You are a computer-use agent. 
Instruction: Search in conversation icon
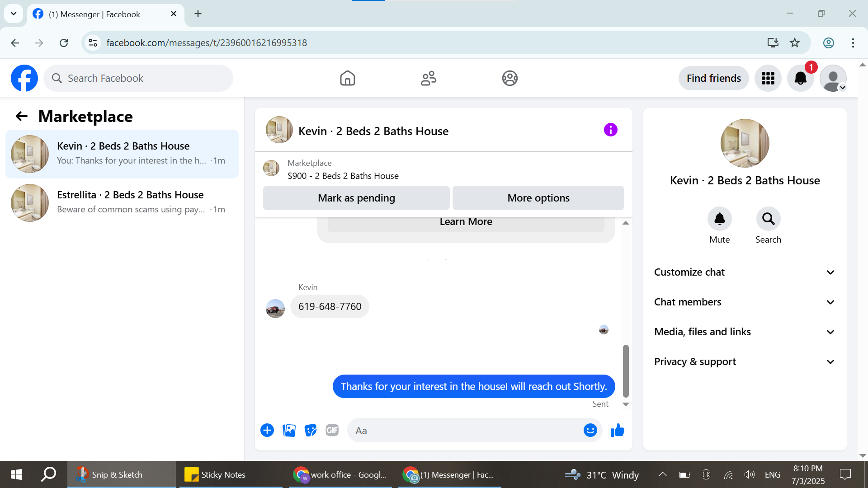(768, 219)
